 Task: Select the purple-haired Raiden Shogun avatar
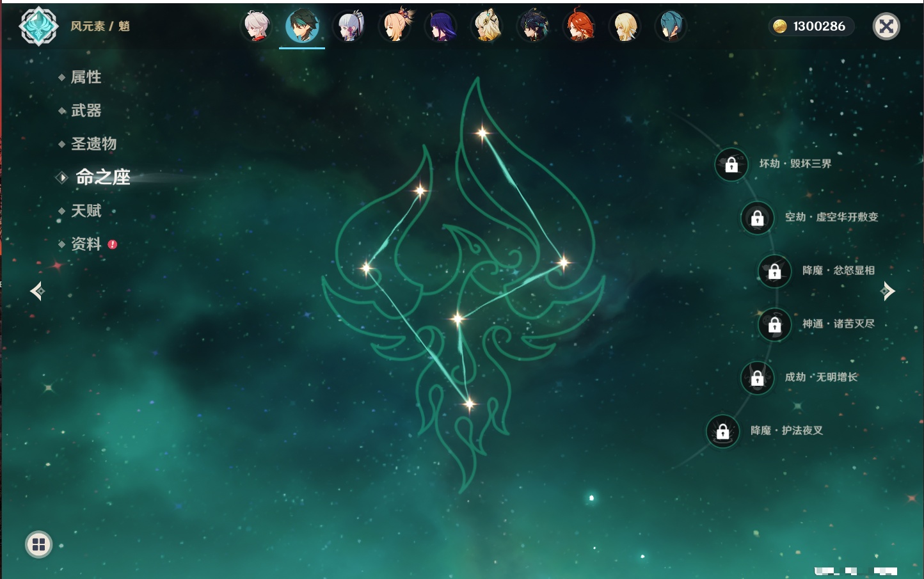(442, 27)
